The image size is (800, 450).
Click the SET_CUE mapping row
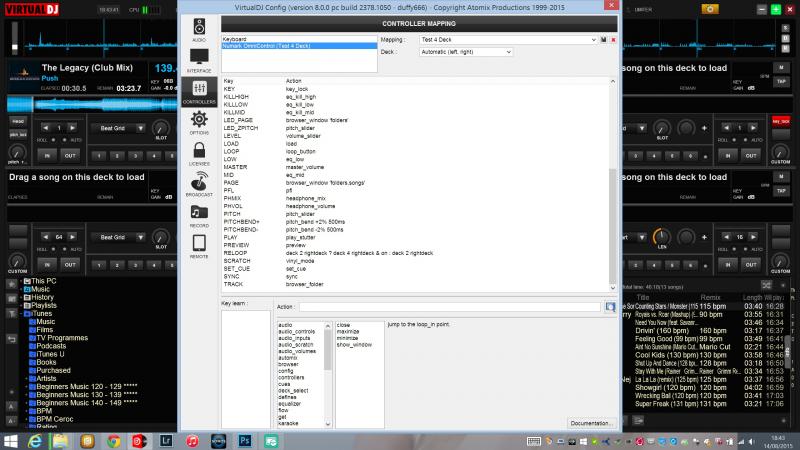[x=417, y=269]
